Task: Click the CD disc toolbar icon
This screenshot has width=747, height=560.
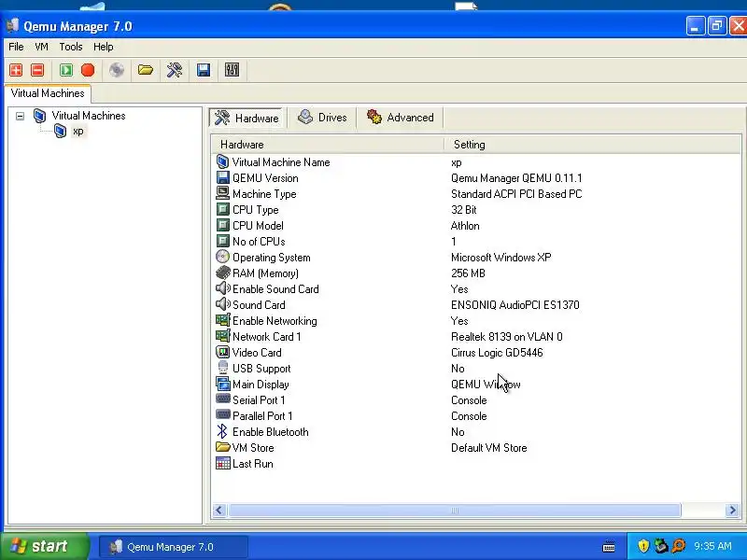Action: 116,70
